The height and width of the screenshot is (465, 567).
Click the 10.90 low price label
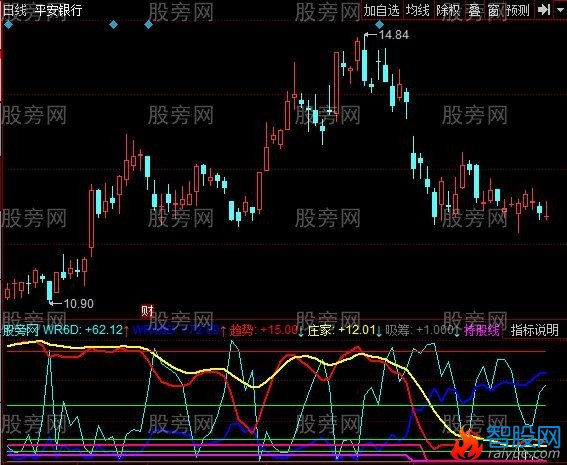[x=78, y=304]
